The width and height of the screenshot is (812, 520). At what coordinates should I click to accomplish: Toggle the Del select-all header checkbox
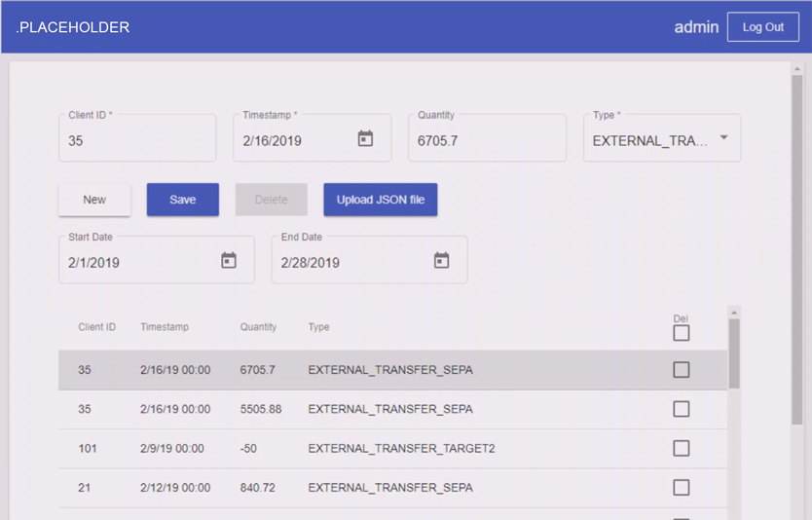(681, 333)
